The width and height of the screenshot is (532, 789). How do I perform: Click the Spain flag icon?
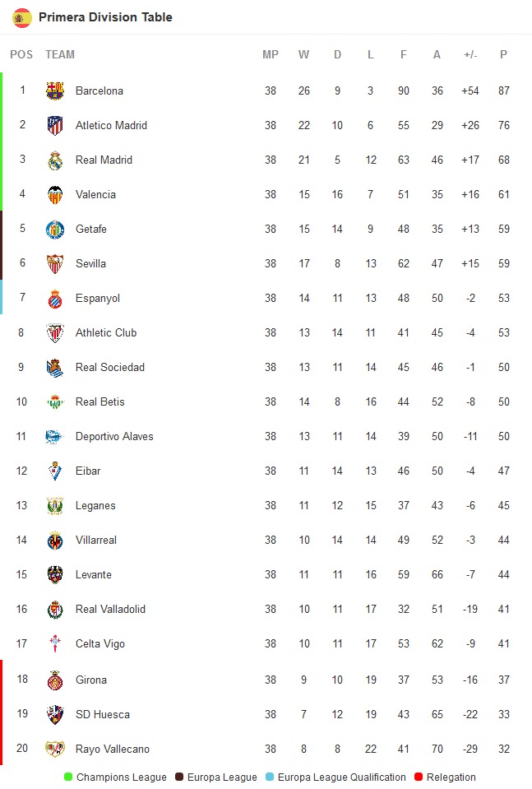click(22, 17)
